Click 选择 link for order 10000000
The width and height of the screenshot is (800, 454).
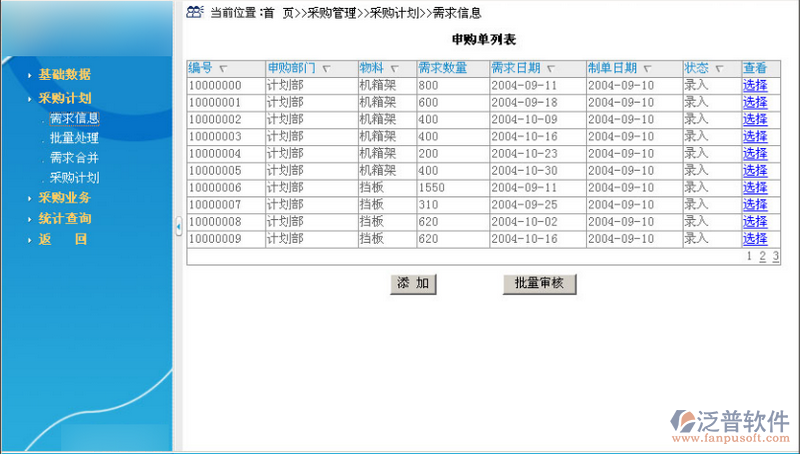(755, 85)
